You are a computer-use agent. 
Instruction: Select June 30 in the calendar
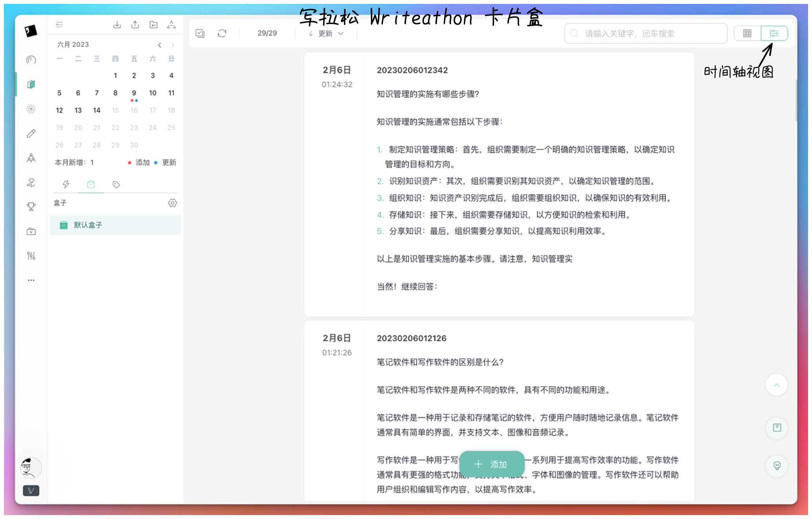(134, 145)
